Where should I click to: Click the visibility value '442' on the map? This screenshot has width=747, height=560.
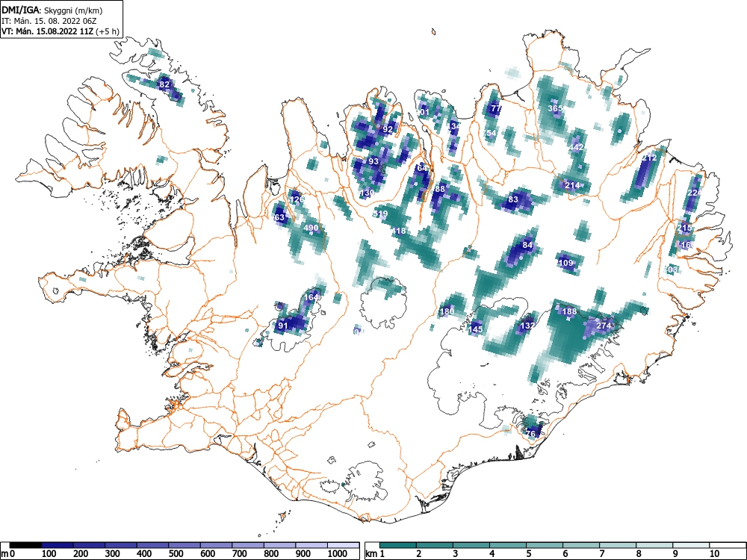coord(576,147)
